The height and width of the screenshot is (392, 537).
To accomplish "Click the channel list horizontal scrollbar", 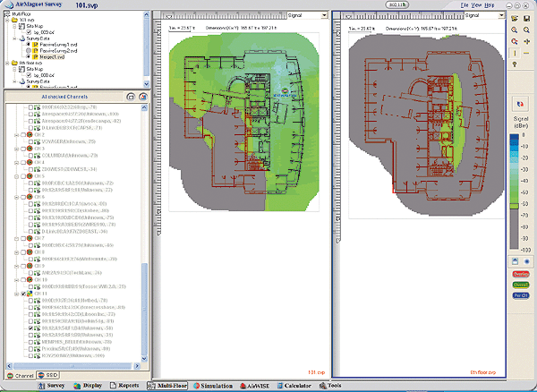I will (x=73, y=366).
